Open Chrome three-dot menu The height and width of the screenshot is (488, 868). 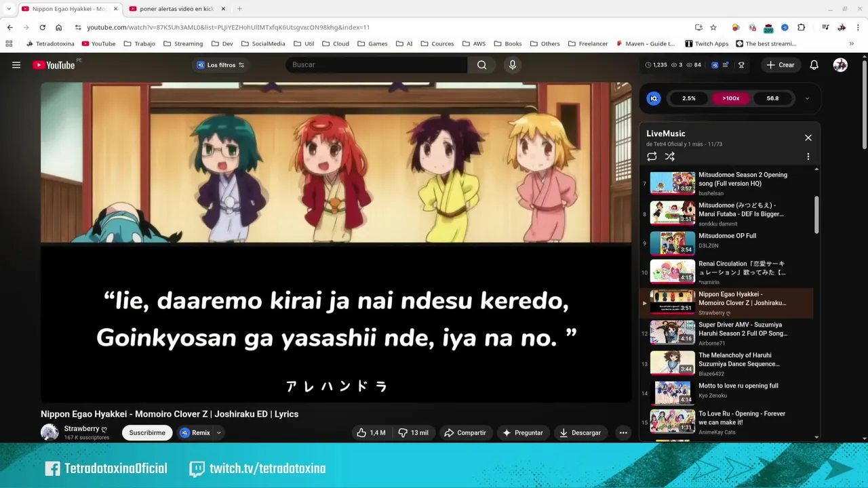pos(858,27)
